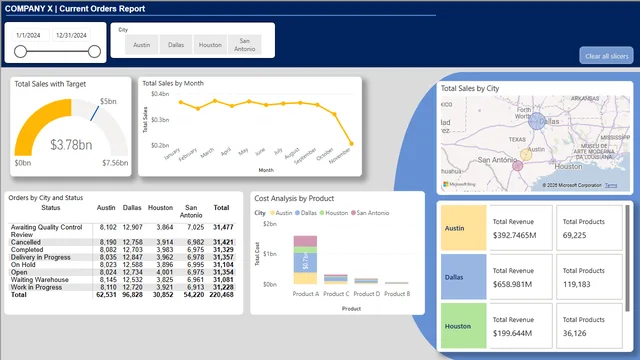Image resolution: width=640 pixels, height=360 pixels.
Task: Click the Waiting Warehouse status row
Action: [x=122, y=280]
